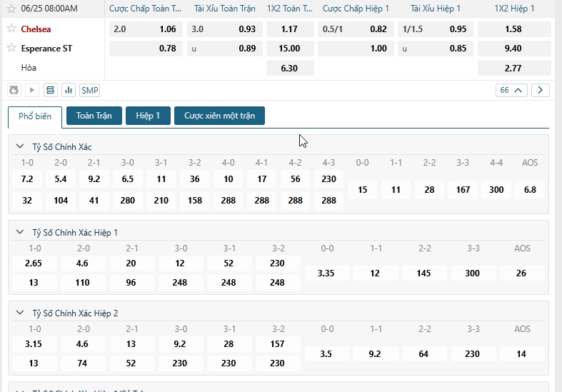The width and height of the screenshot is (562, 392).
Task: Switch to the Toàn Trận tab
Action: tap(94, 116)
